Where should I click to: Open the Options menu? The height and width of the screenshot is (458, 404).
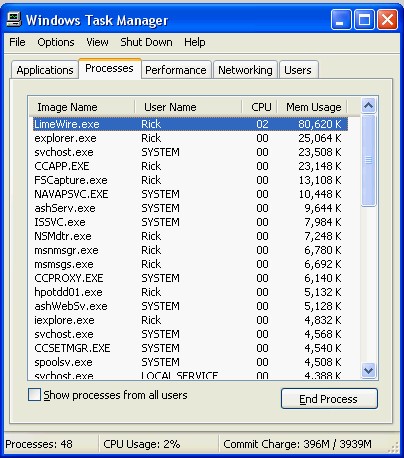point(56,42)
